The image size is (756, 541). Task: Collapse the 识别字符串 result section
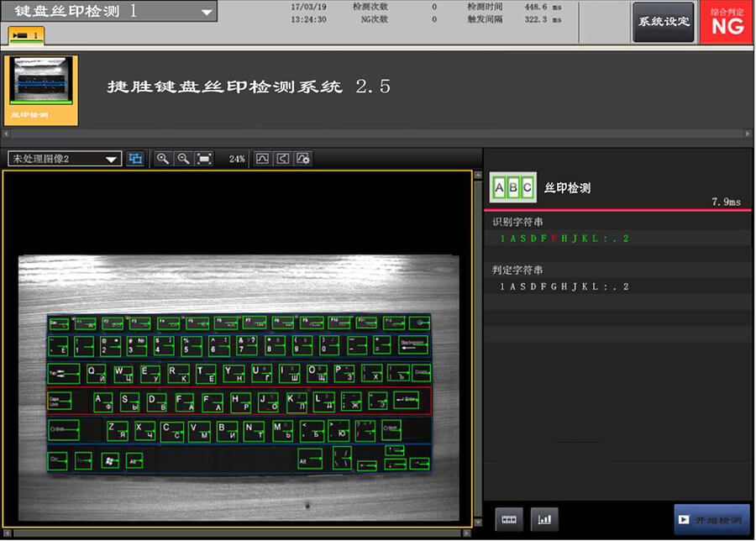tap(512, 220)
